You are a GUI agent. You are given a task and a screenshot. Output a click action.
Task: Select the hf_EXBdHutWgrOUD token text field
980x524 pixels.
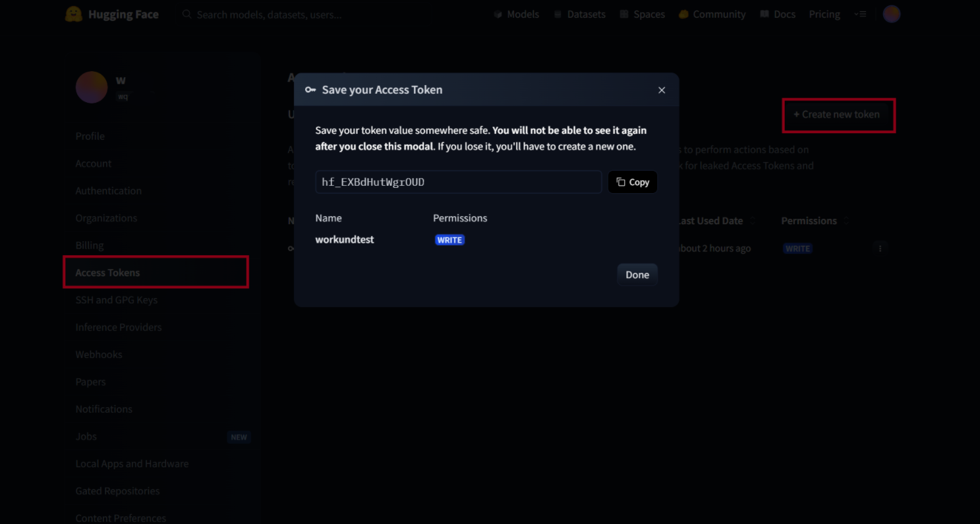click(458, 182)
